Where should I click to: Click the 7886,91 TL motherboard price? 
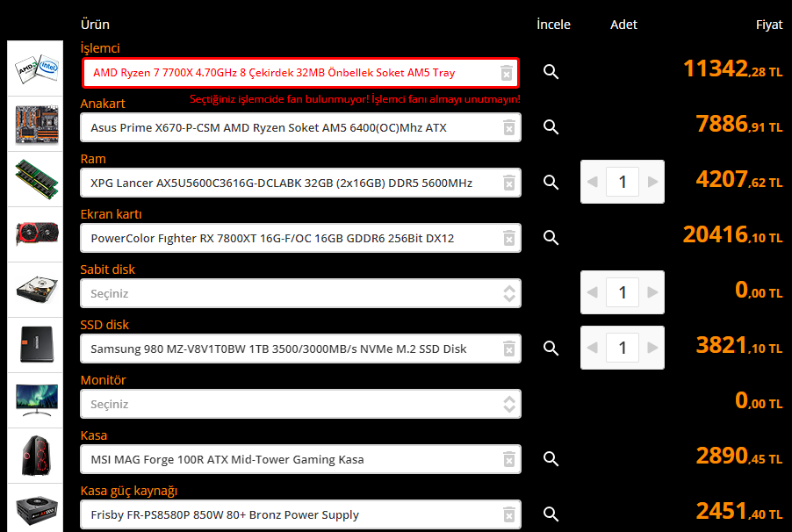click(739, 125)
